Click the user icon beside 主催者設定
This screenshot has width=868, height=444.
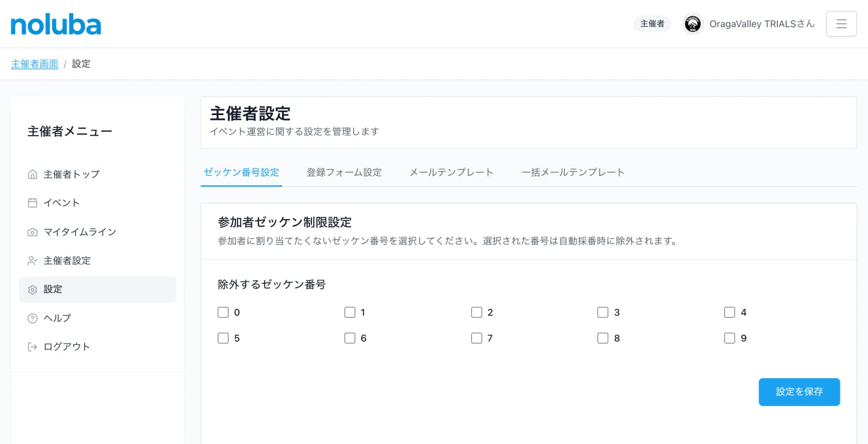(x=33, y=261)
